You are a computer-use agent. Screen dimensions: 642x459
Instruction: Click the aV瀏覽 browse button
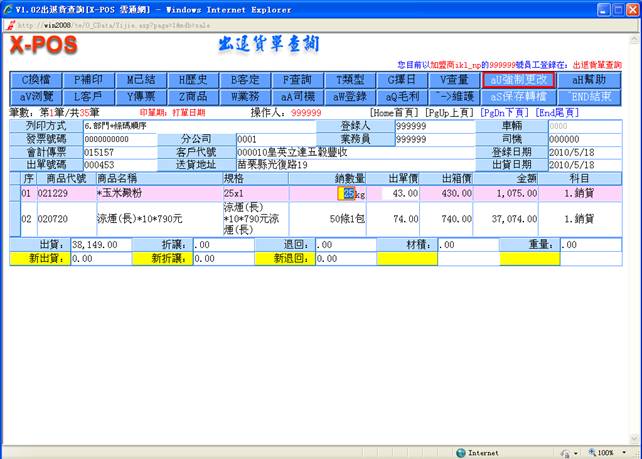[x=42, y=97]
